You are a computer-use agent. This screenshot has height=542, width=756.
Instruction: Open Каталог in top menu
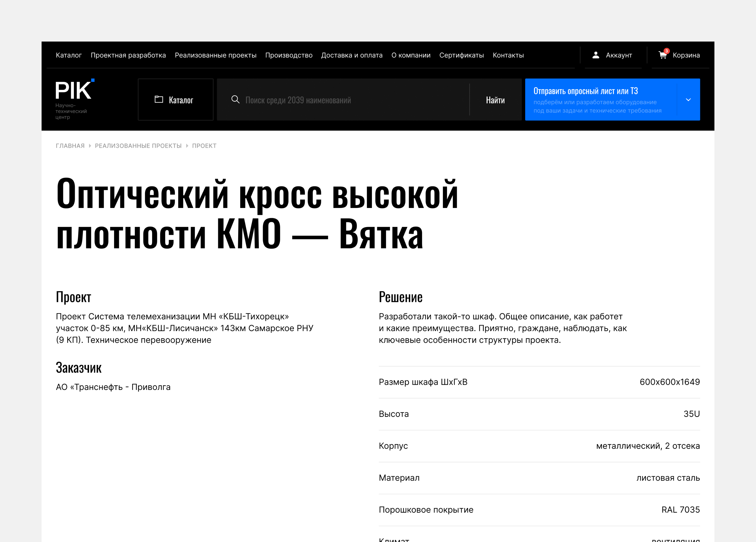pyautogui.click(x=69, y=55)
